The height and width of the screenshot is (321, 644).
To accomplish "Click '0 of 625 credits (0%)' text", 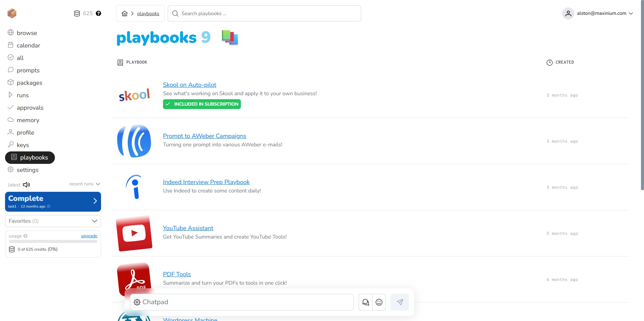I will (x=38, y=249).
